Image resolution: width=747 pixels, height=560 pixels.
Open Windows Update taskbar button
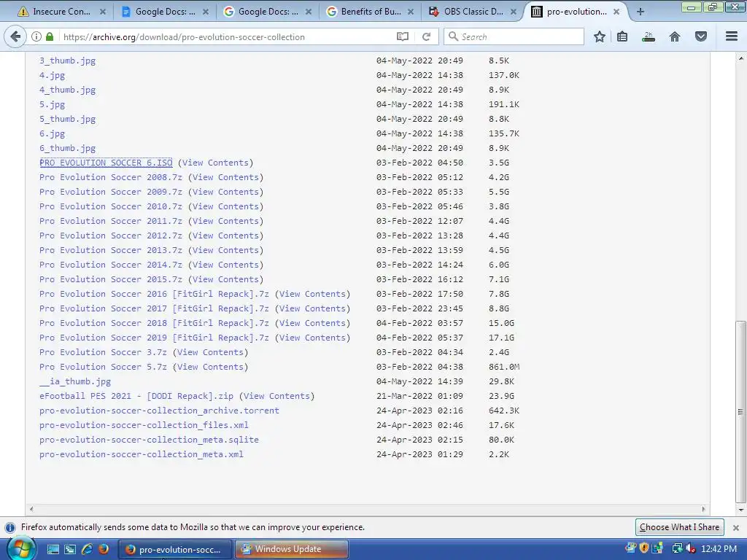point(292,549)
